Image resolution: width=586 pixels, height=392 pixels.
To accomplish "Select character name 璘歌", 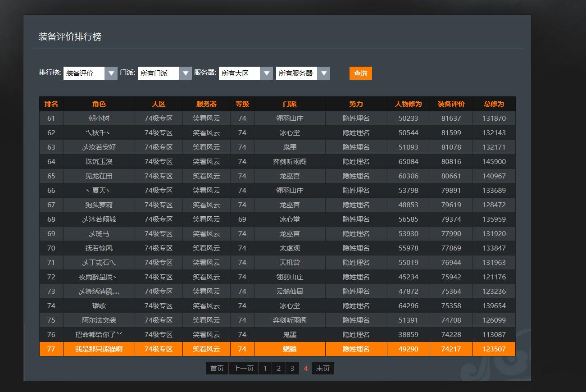I will click(x=99, y=306).
